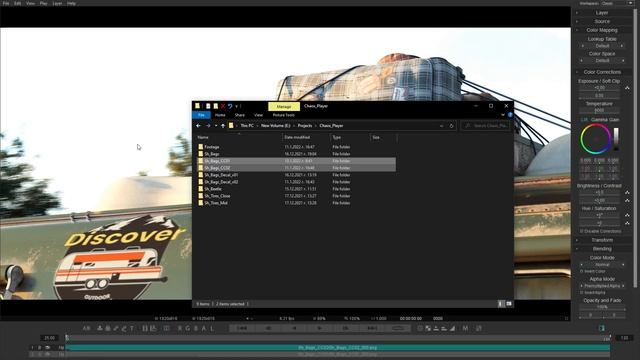
Task: Click the undo icon in Explorer quick access toolbar
Action: [x=230, y=106]
